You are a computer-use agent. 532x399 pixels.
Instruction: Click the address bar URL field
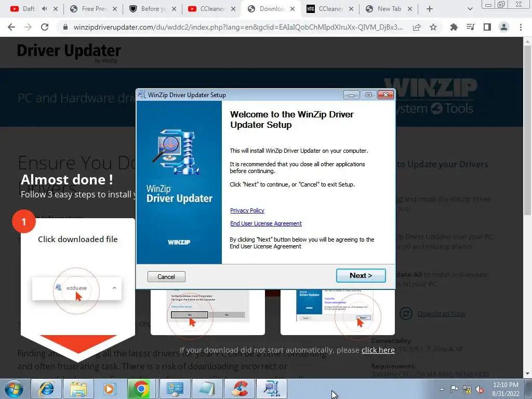coord(237,27)
